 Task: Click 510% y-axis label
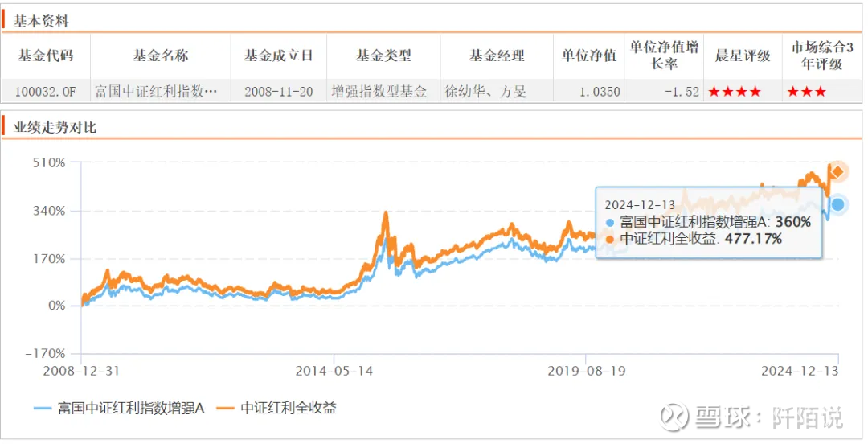point(49,163)
